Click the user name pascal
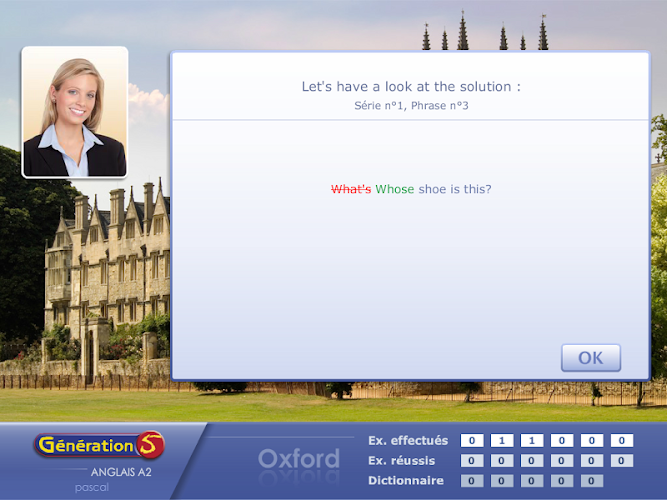 (x=92, y=487)
